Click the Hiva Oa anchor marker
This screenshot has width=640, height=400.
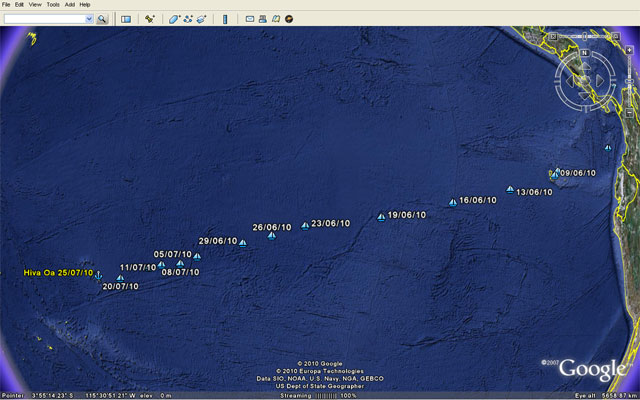pos(98,276)
